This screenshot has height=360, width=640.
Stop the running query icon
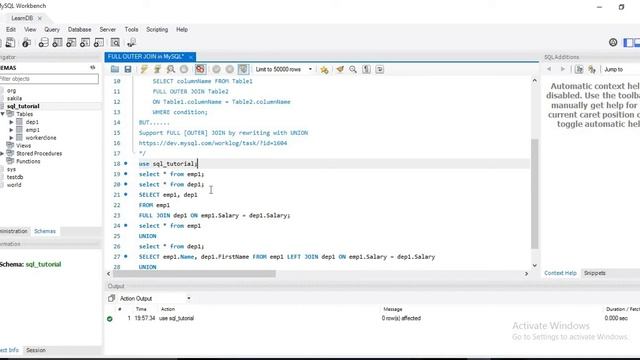pos(184,69)
